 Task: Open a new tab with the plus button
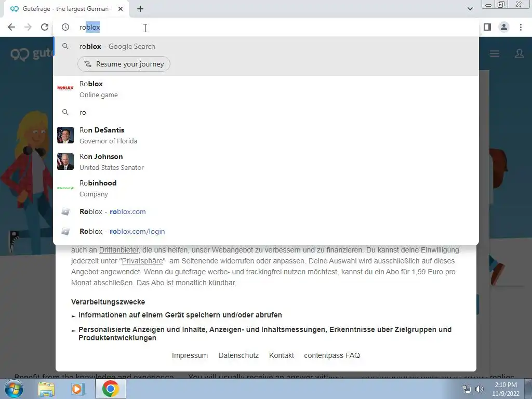[x=140, y=9]
